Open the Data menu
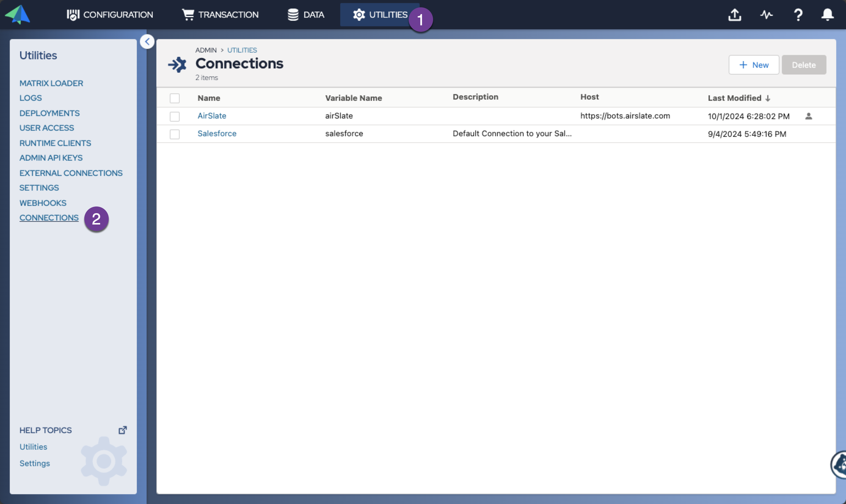Viewport: 846px width, 504px height. tap(306, 15)
